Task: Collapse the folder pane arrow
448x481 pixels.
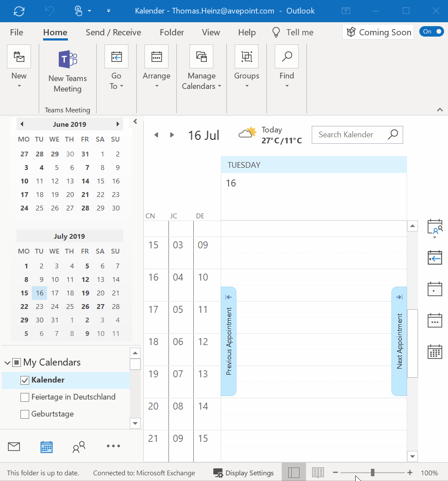Action: tap(135, 122)
